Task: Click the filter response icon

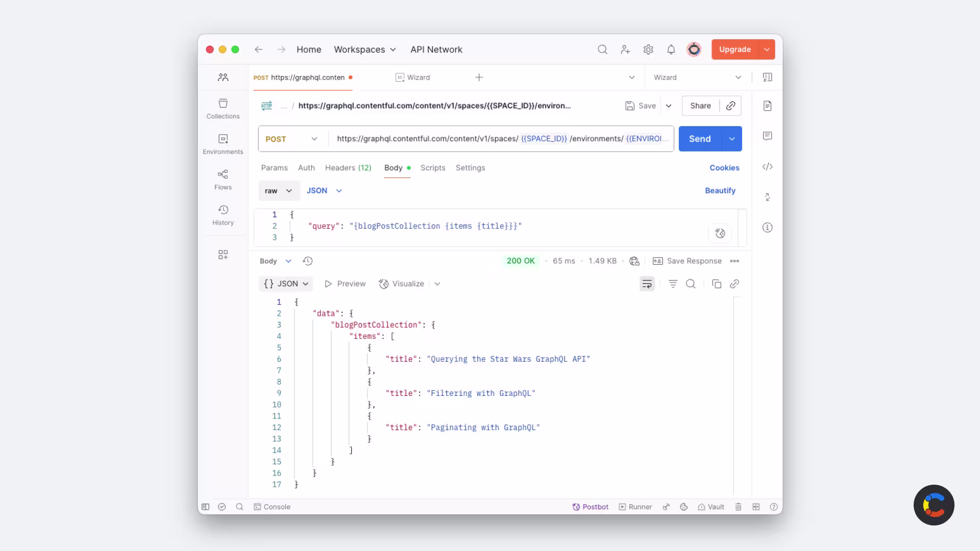Action: click(673, 284)
